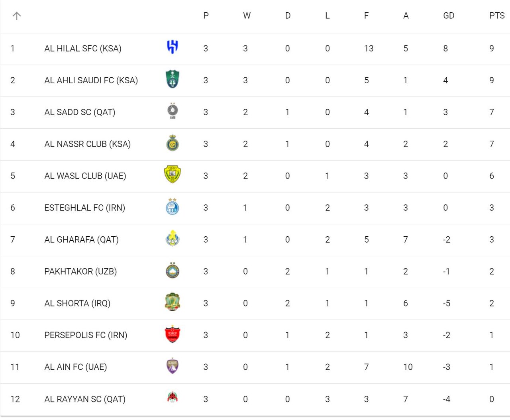The height and width of the screenshot is (420, 510).
Task: Click the Al Sadd SC club logo
Action: click(x=172, y=111)
